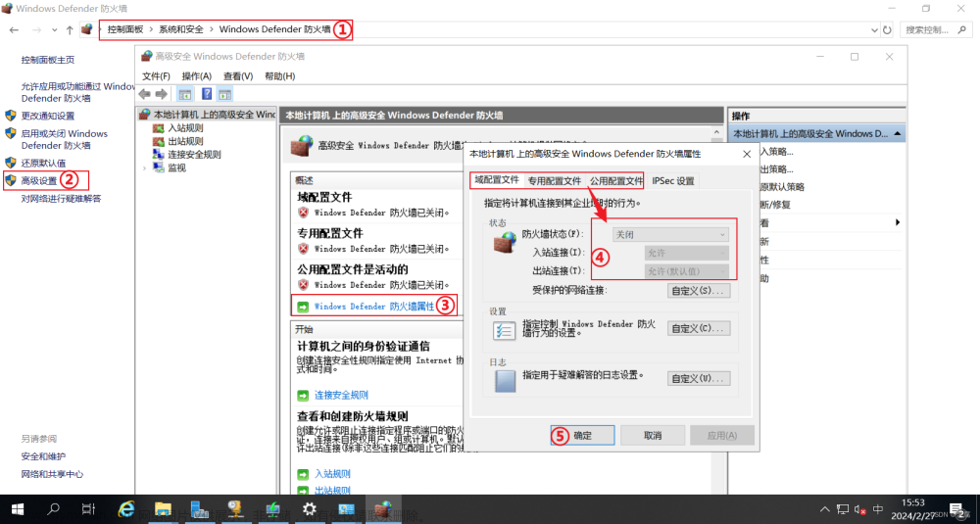Open 防火墙状态 dropdown showing 关闭
The image size is (980, 524).
point(670,235)
